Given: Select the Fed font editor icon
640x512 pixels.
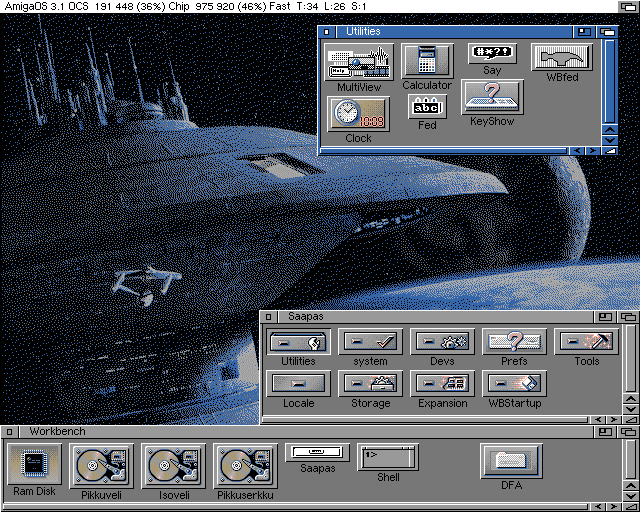Looking at the screenshot, I should (x=427, y=107).
